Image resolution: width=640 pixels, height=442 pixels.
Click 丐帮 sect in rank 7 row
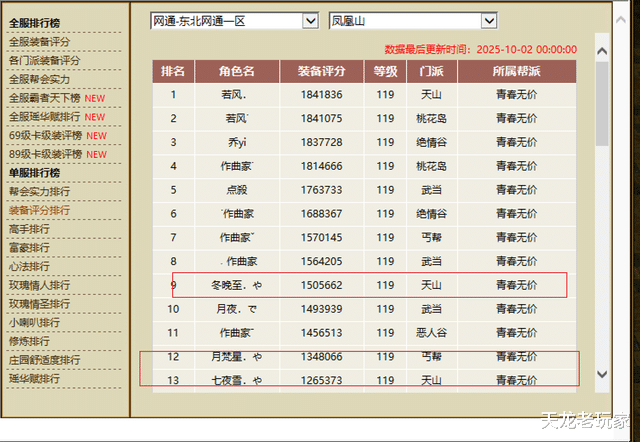431,238
